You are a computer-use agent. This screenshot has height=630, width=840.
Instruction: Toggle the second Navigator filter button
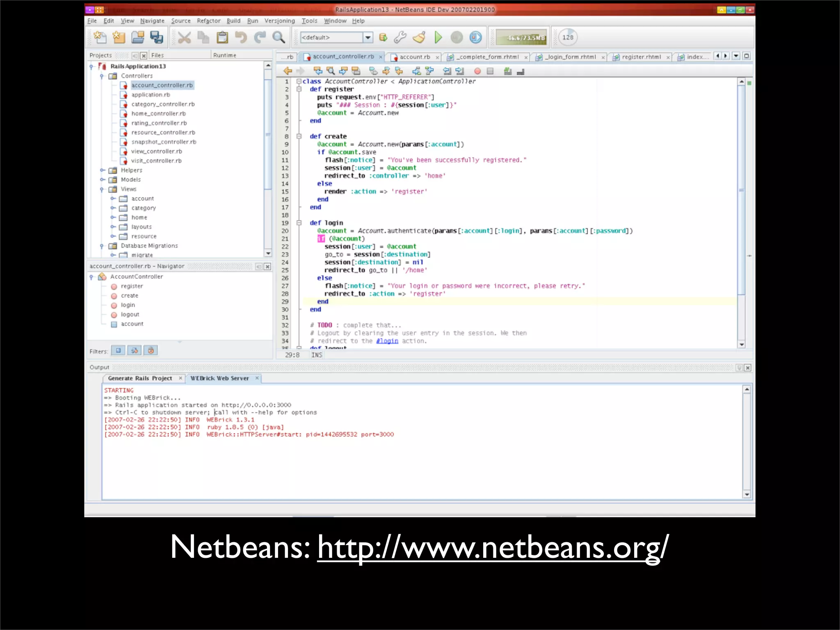point(135,351)
